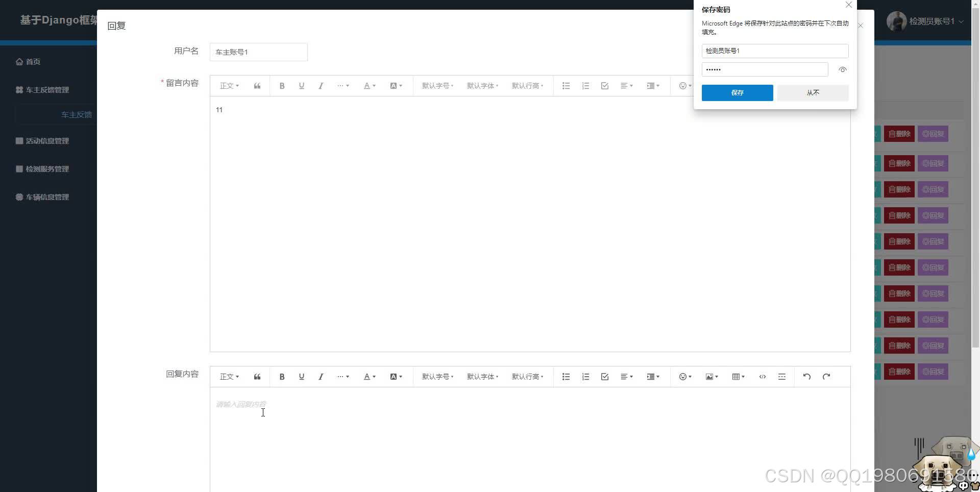
Task: Click the saved username field 检测员账号1
Action: click(x=775, y=51)
